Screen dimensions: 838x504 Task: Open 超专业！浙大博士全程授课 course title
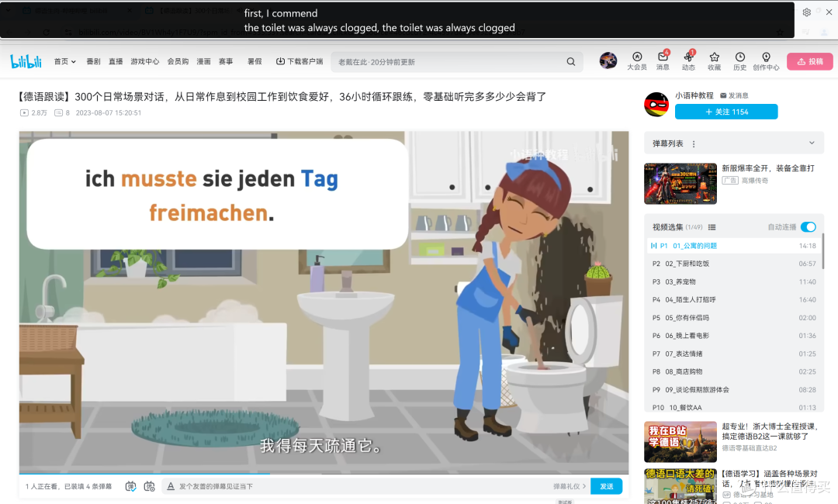coord(770,431)
